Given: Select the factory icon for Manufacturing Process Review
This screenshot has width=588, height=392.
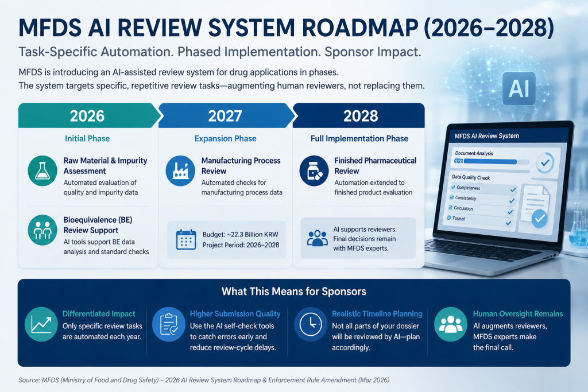Looking at the screenshot, I should [180, 170].
